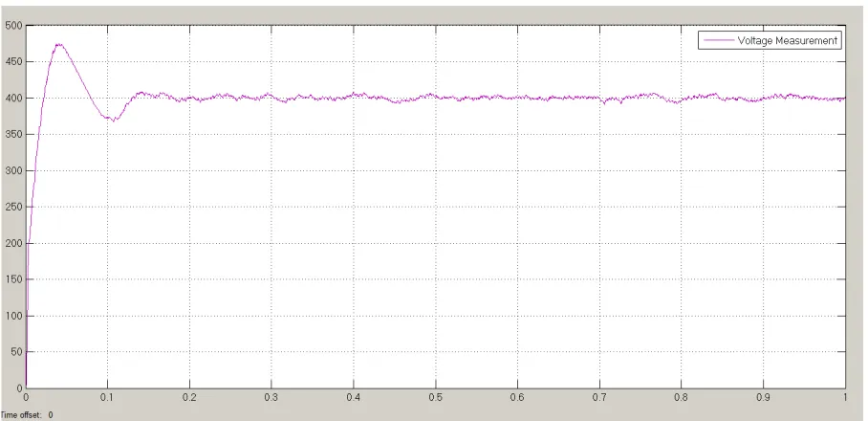
Task: Click the 150 y-axis tick label
Action: pos(13,279)
